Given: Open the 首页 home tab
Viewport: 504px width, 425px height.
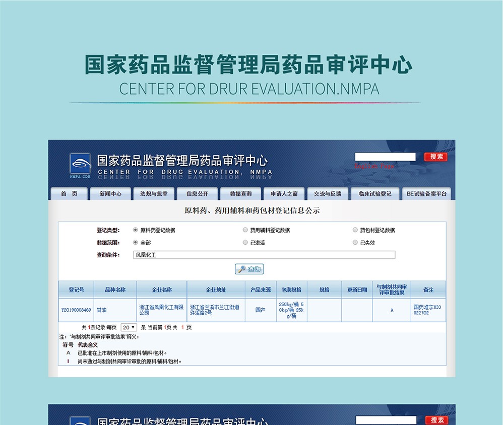Looking at the screenshot, I should tap(69, 194).
